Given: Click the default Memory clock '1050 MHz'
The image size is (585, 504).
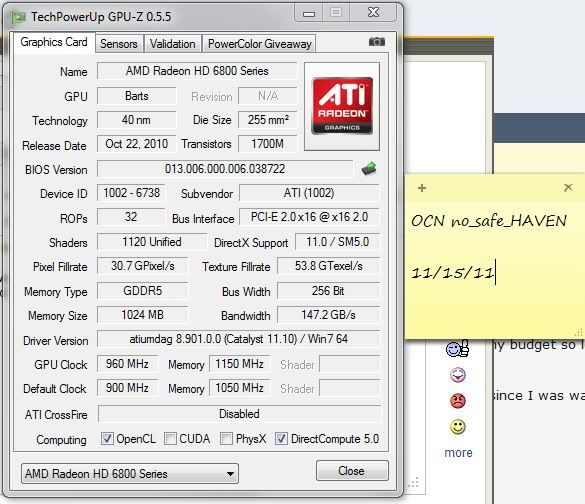Looking at the screenshot, I should 240,388.
